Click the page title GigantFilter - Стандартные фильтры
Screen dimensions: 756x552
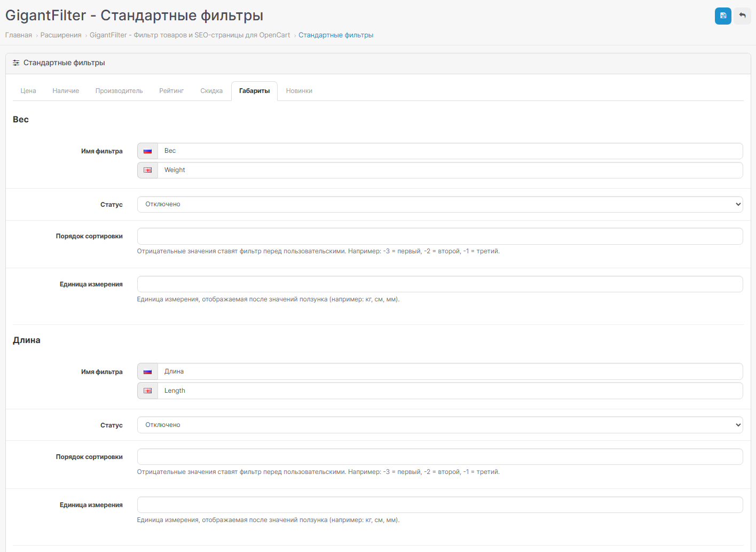click(135, 15)
